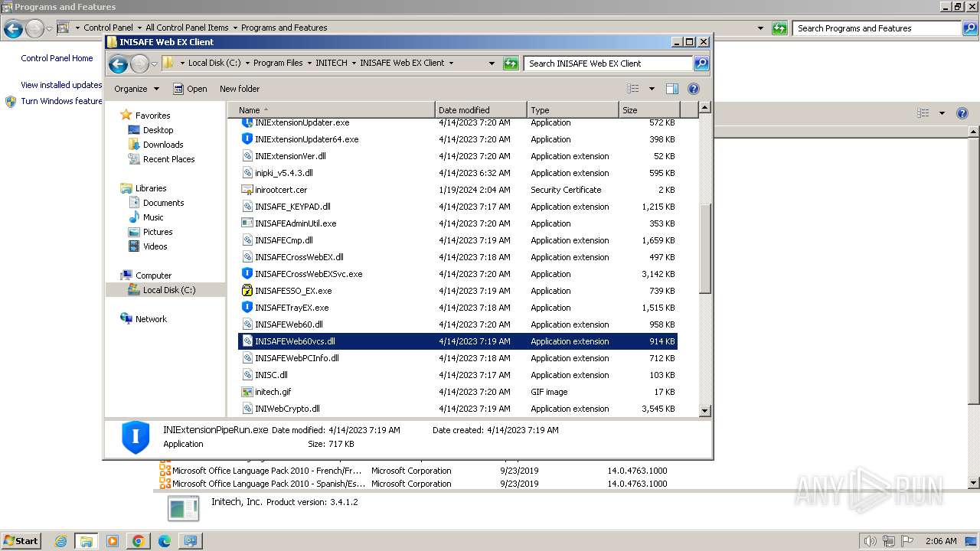980x551 pixels.
Task: Select Videos library
Action: [155, 246]
